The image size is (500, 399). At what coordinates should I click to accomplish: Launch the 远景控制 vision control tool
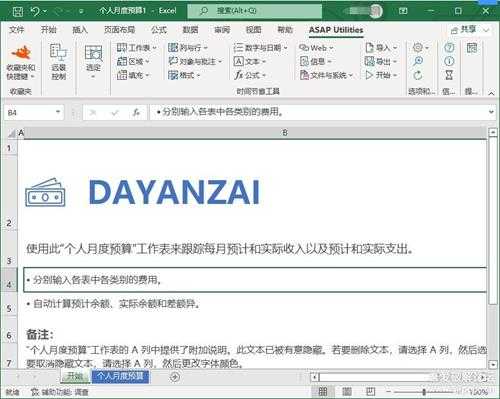click(59, 62)
